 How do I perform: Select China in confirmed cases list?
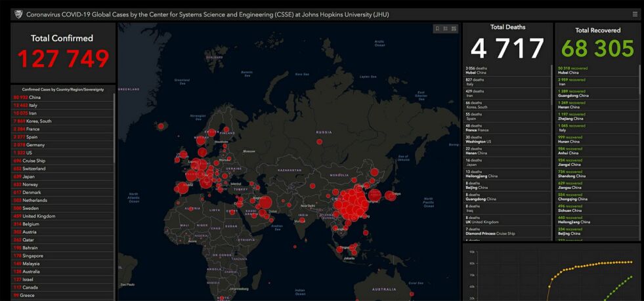click(63, 98)
